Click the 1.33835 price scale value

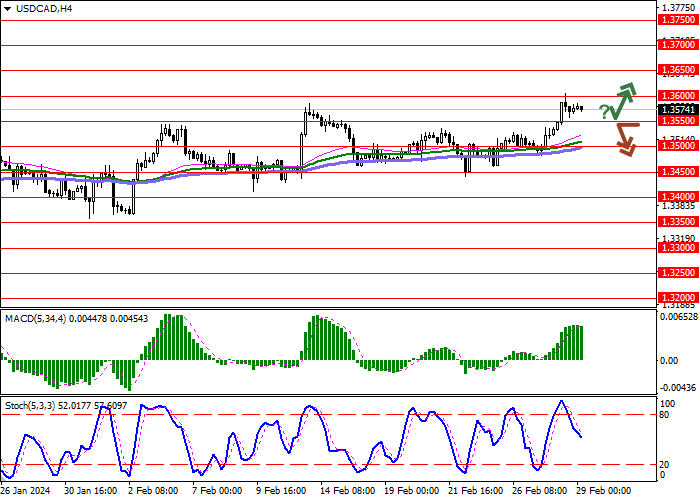tap(679, 206)
